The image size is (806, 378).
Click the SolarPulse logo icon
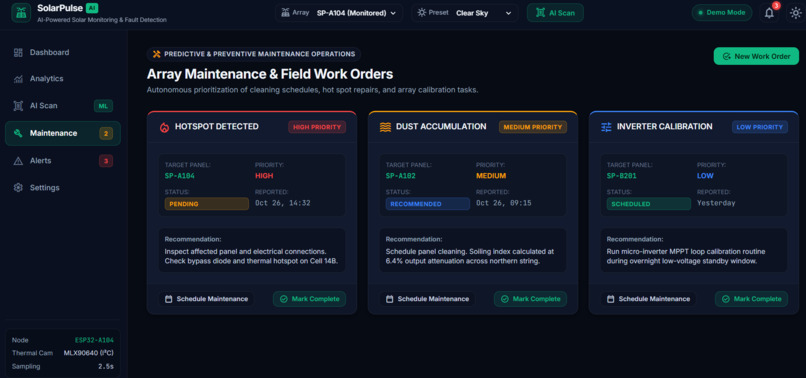pyautogui.click(x=21, y=13)
